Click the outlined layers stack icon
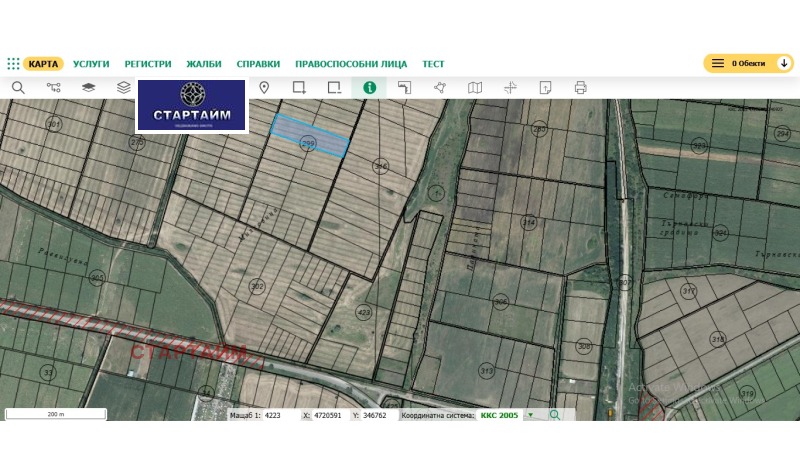The width and height of the screenshot is (800, 449). [x=123, y=88]
